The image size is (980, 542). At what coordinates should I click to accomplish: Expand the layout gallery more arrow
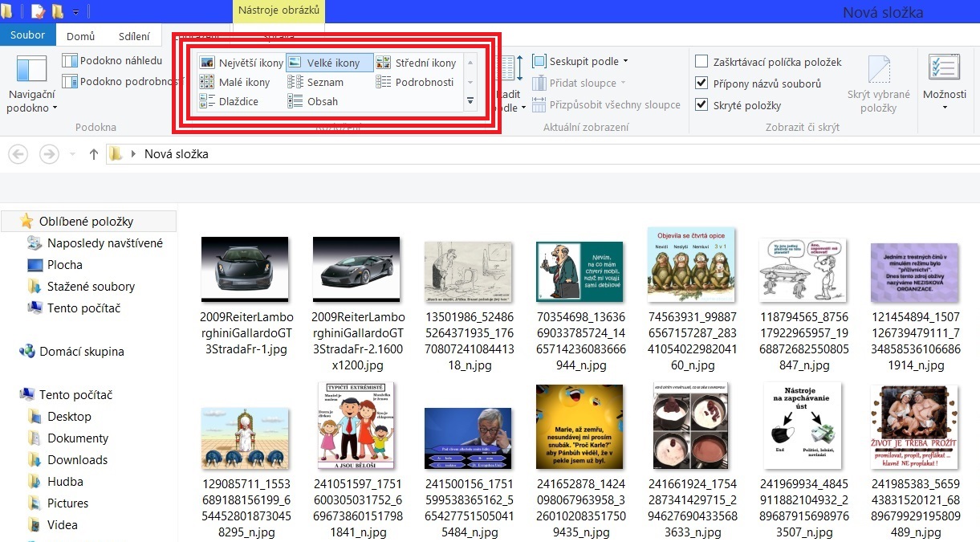(470, 101)
